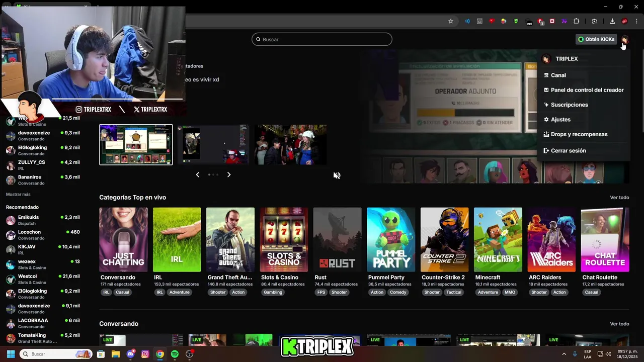Open Spotify from the taskbar
This screenshot has height=362, width=644.
pos(175,354)
